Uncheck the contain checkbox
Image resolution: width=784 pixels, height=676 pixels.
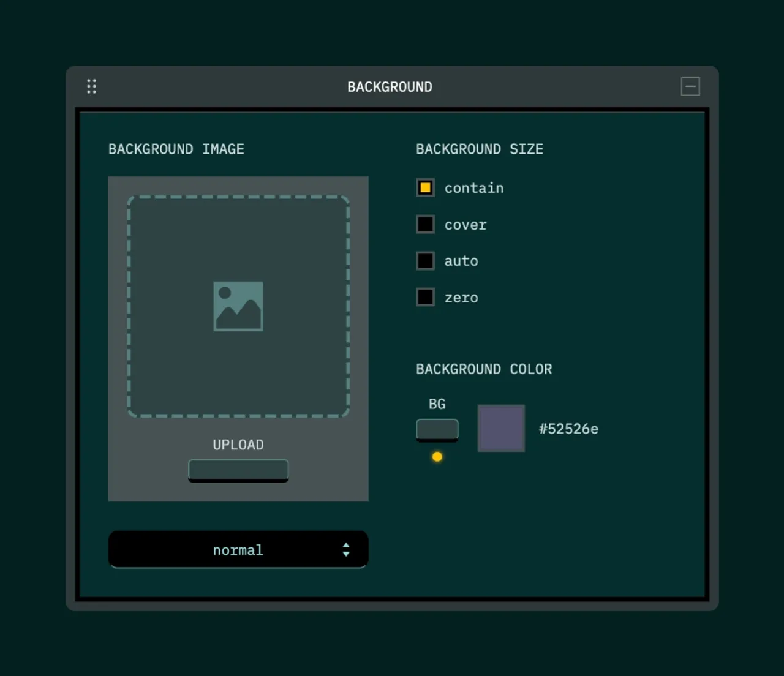coord(425,188)
